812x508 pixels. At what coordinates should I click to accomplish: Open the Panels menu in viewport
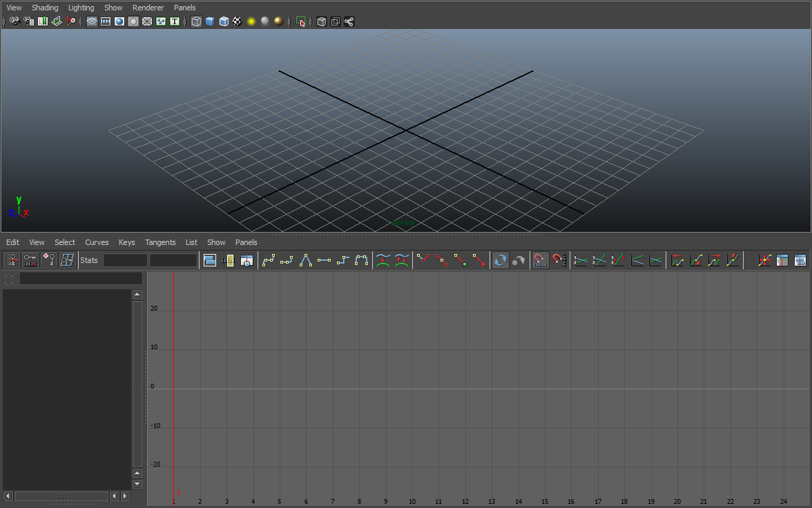pyautogui.click(x=184, y=8)
